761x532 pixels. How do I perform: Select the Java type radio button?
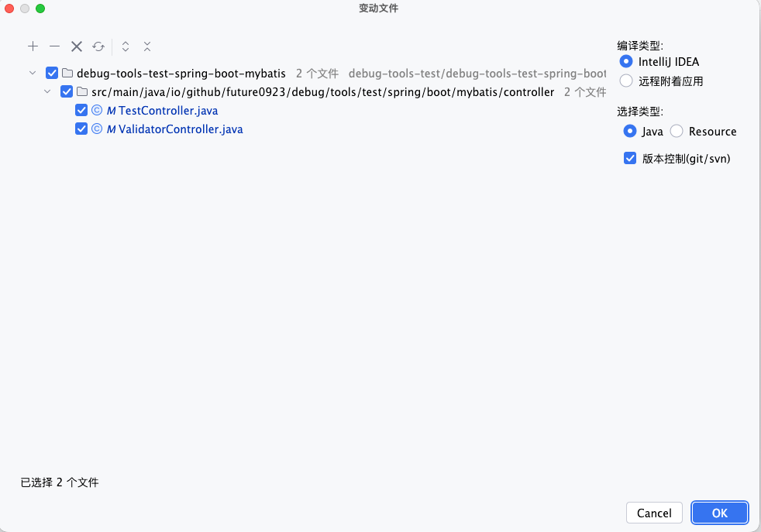click(630, 131)
